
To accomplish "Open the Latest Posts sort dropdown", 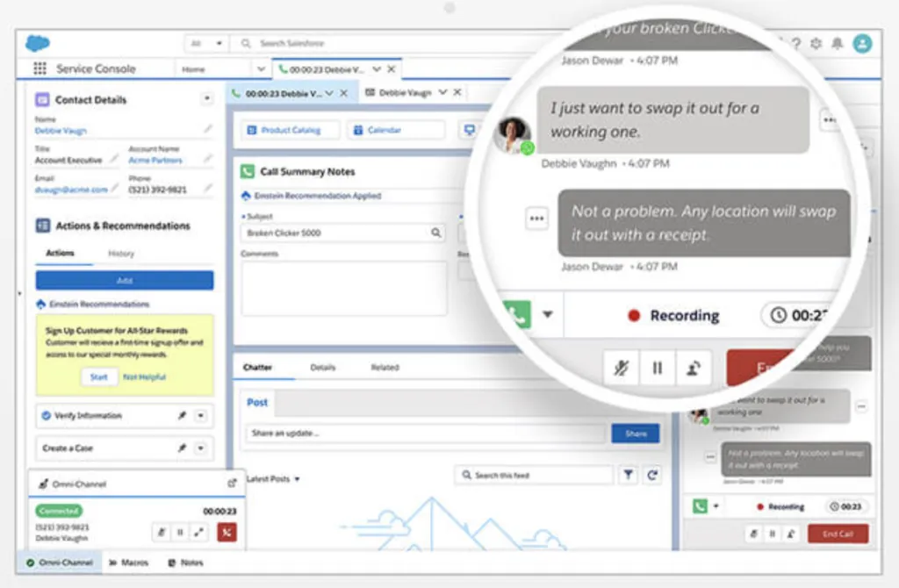I will (274, 478).
